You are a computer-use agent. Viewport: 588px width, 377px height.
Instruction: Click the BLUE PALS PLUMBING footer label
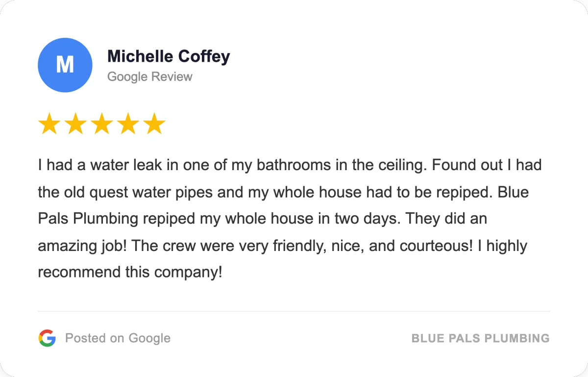coord(480,338)
